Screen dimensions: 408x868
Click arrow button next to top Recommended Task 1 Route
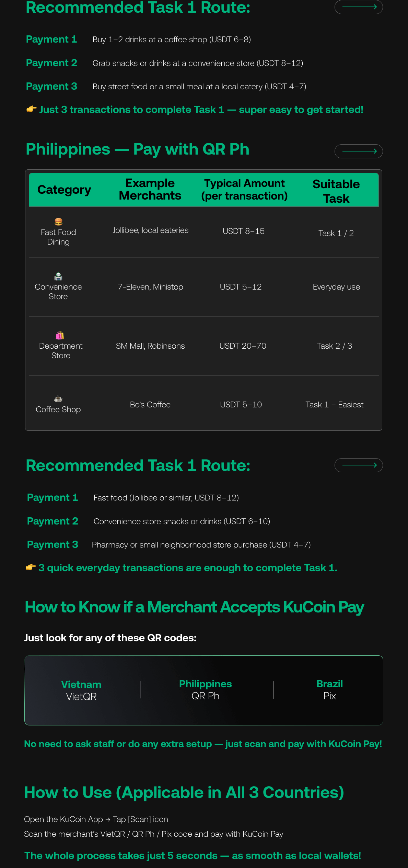click(x=359, y=7)
